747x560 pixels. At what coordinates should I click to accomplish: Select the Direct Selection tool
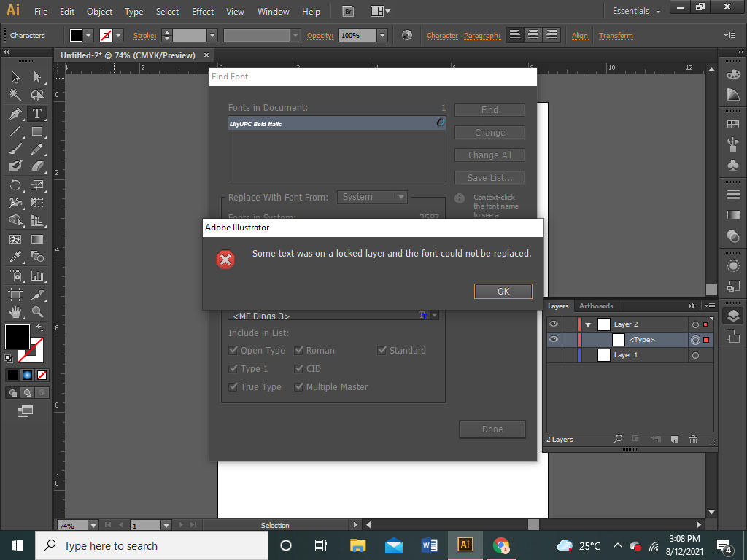(x=37, y=77)
